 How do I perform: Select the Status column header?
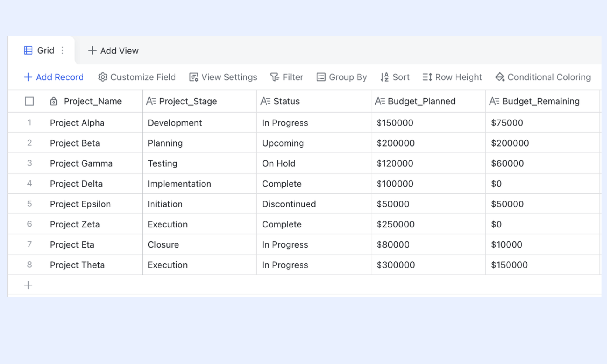pyautogui.click(x=314, y=101)
